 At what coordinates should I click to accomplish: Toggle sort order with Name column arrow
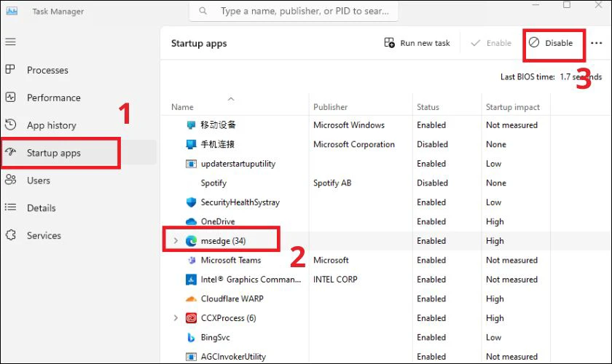(231, 99)
